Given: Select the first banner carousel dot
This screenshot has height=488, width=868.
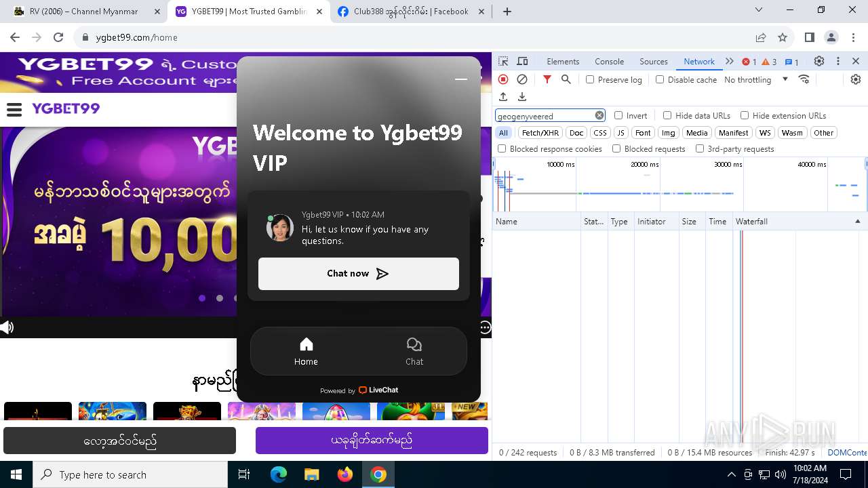Looking at the screenshot, I should tap(202, 298).
